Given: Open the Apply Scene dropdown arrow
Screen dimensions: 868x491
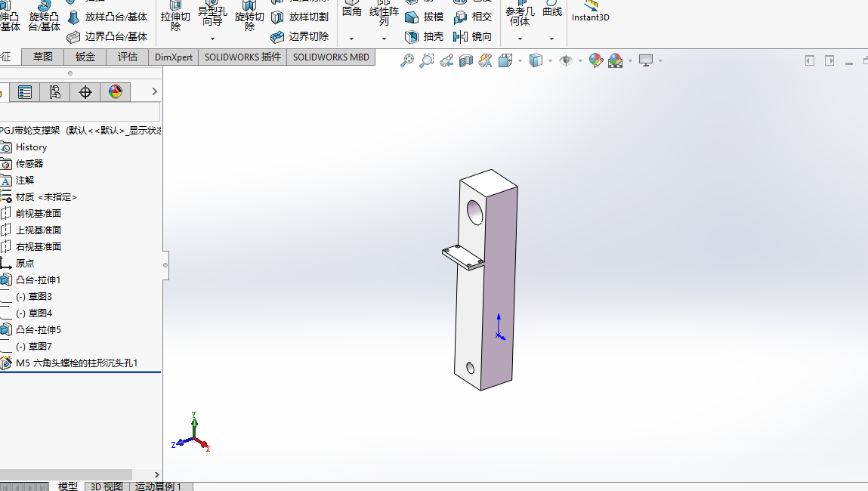Looking at the screenshot, I should point(630,61).
